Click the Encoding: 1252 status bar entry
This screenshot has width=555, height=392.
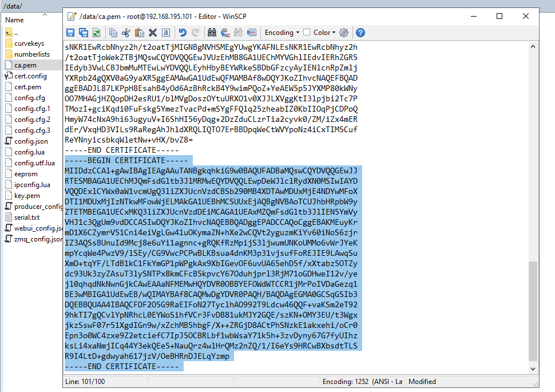(362, 381)
